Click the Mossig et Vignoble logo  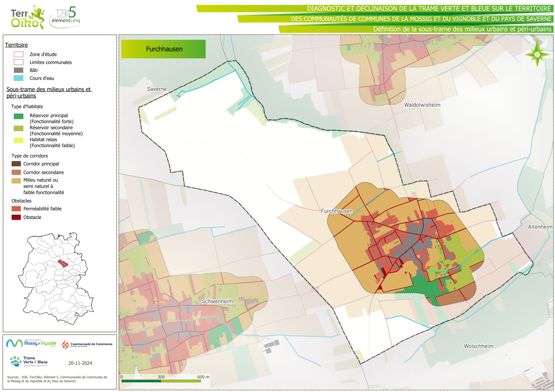[x=31, y=343]
